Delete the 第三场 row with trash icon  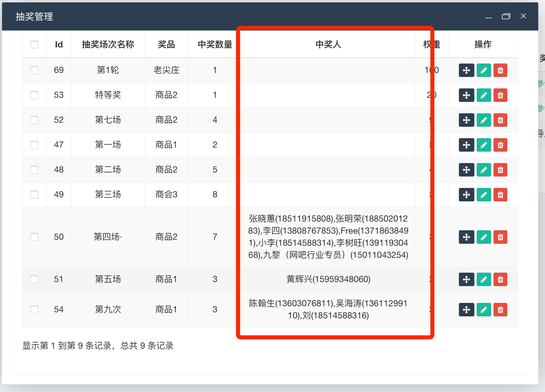[500, 195]
